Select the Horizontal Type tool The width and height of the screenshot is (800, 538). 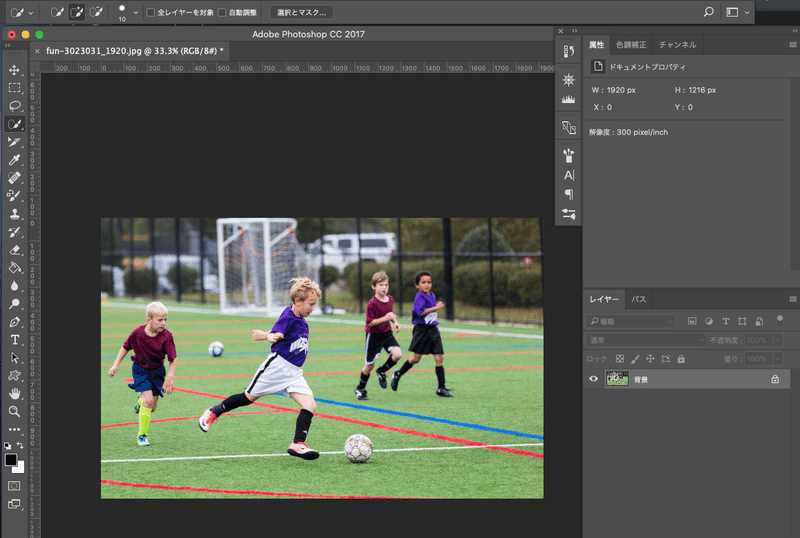(14, 339)
